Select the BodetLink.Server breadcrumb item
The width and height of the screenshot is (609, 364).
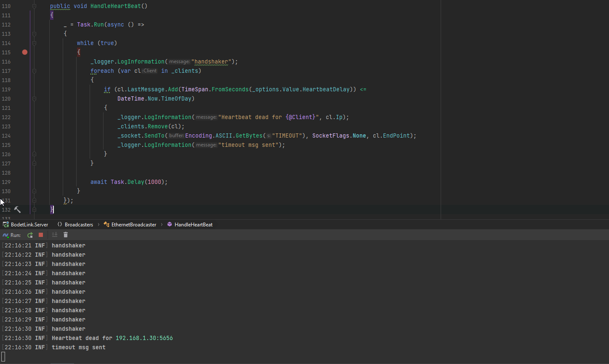coord(29,225)
